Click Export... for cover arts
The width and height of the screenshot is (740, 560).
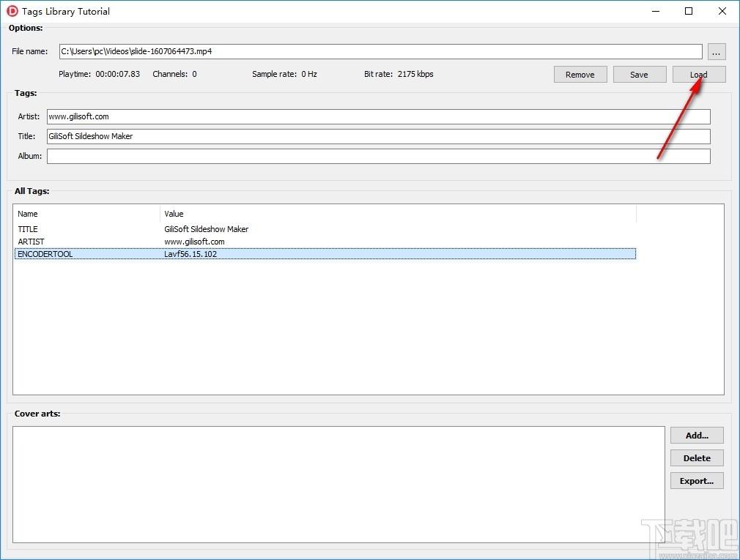(x=697, y=481)
